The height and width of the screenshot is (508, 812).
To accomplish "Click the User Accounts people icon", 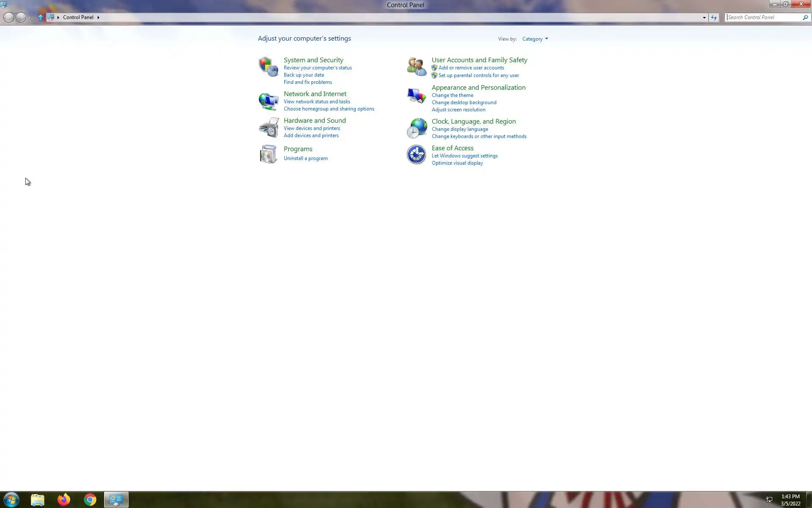I will [x=416, y=66].
